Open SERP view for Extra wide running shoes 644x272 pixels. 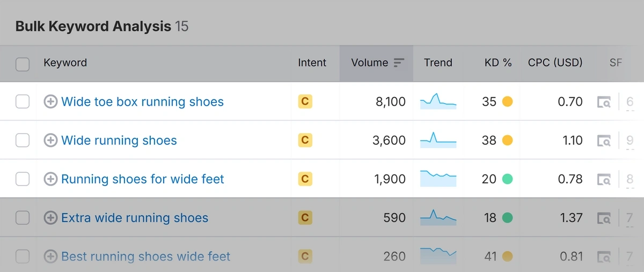604,218
